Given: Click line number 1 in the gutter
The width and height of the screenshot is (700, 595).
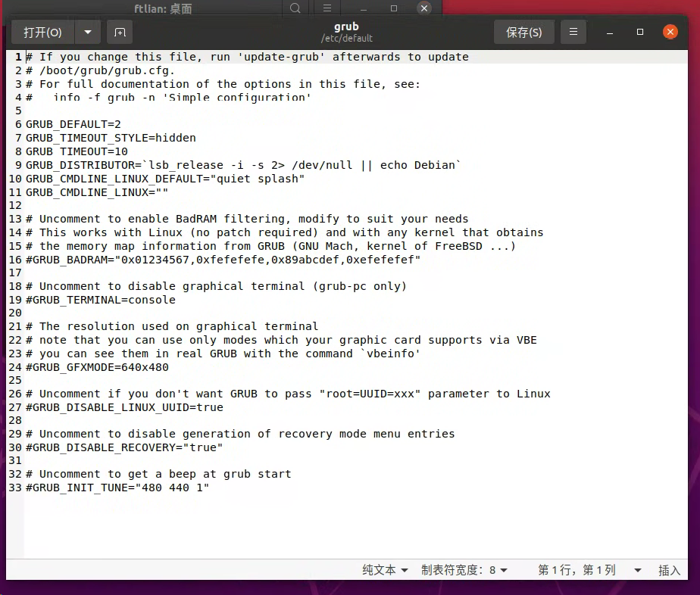Looking at the screenshot, I should coord(17,56).
